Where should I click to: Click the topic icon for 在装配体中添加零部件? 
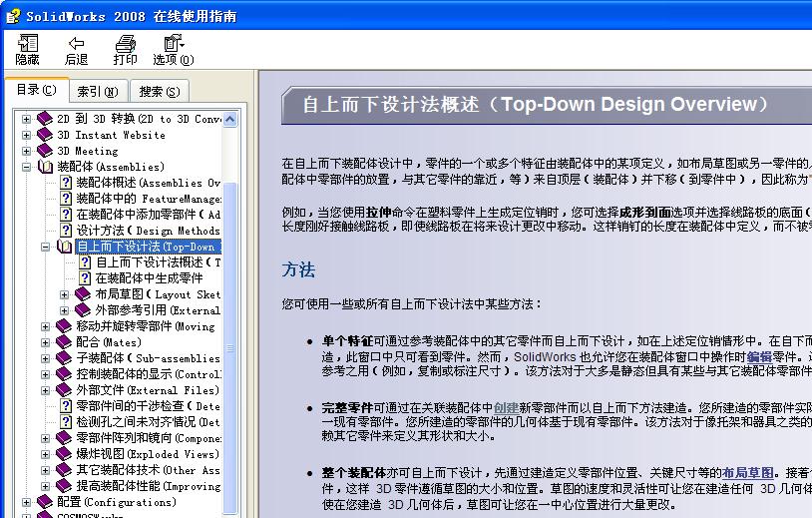click(x=66, y=215)
